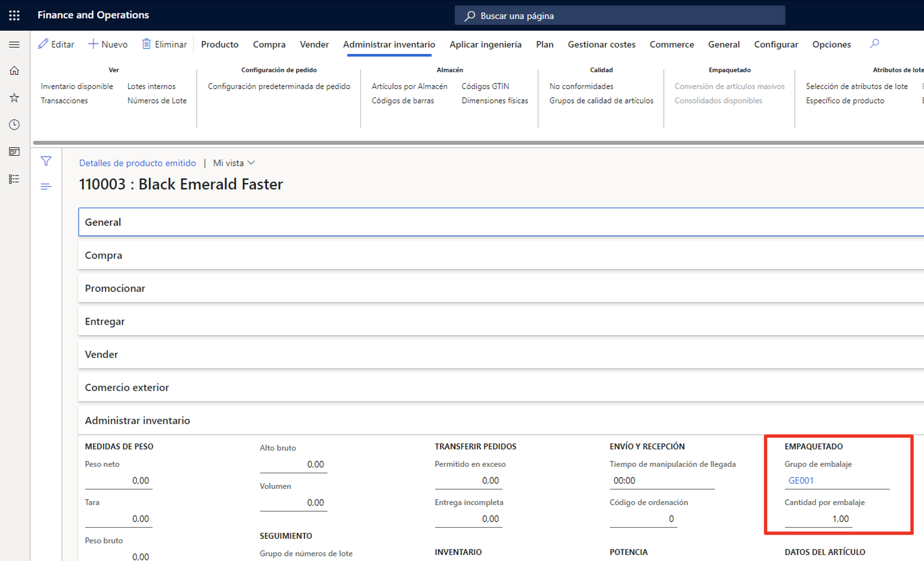Viewport: 924px width, 561px height.
Task: Open the Opciones ribbon tab
Action: [x=831, y=44]
